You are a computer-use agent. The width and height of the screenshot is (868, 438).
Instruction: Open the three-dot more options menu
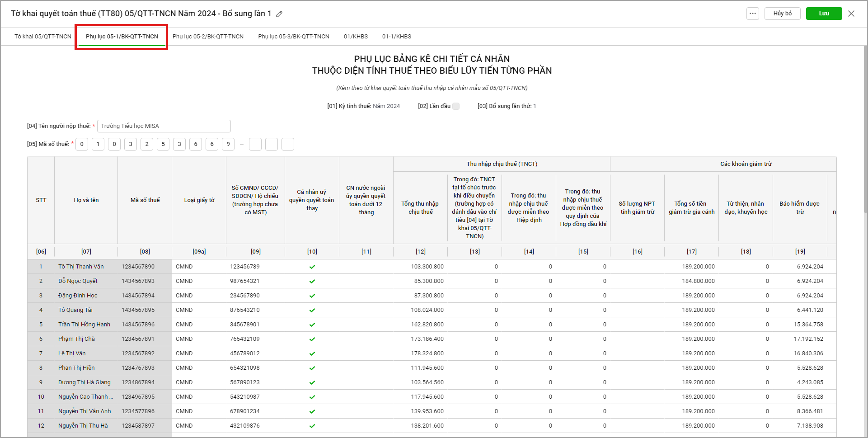(x=752, y=14)
